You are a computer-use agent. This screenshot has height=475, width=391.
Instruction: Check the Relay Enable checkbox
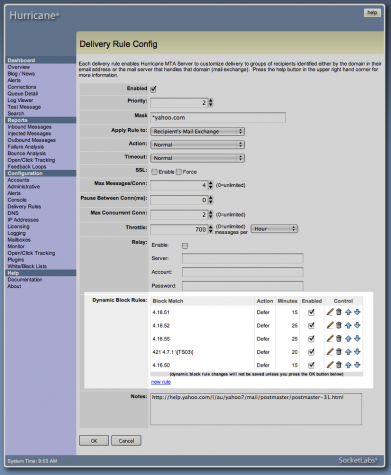click(x=185, y=246)
